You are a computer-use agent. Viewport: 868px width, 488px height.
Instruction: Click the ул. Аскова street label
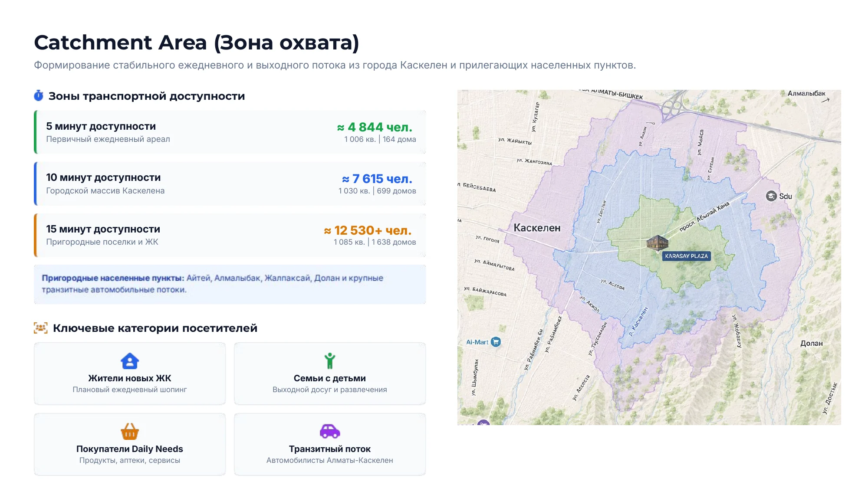tap(612, 285)
